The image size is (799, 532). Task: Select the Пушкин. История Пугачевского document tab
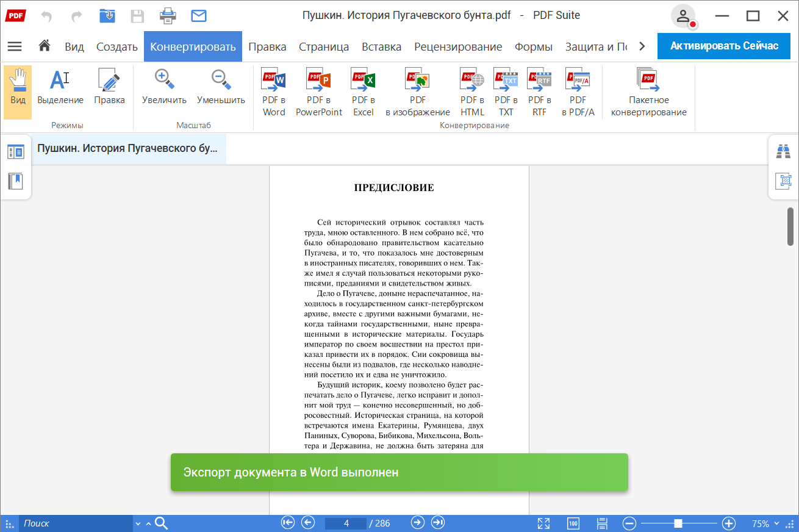(x=127, y=148)
